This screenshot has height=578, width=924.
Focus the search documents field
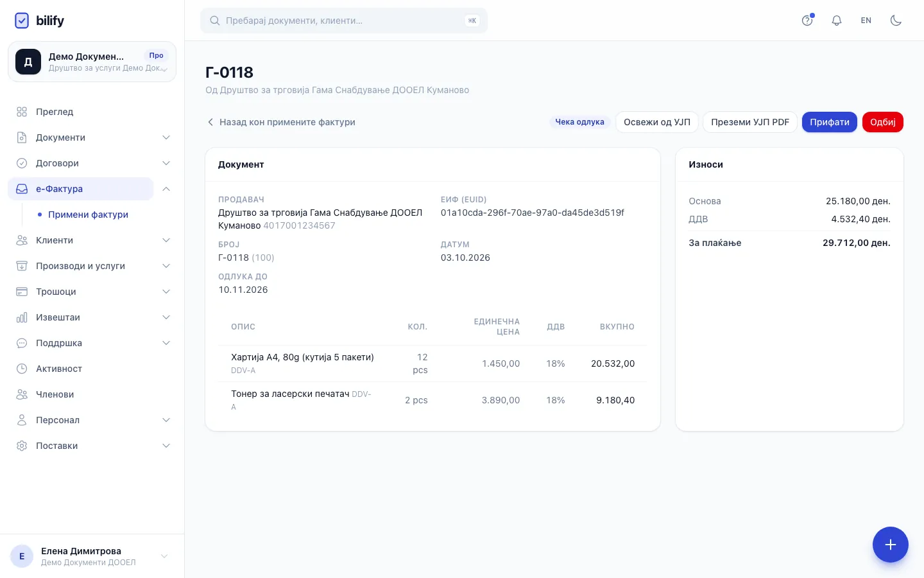[344, 21]
